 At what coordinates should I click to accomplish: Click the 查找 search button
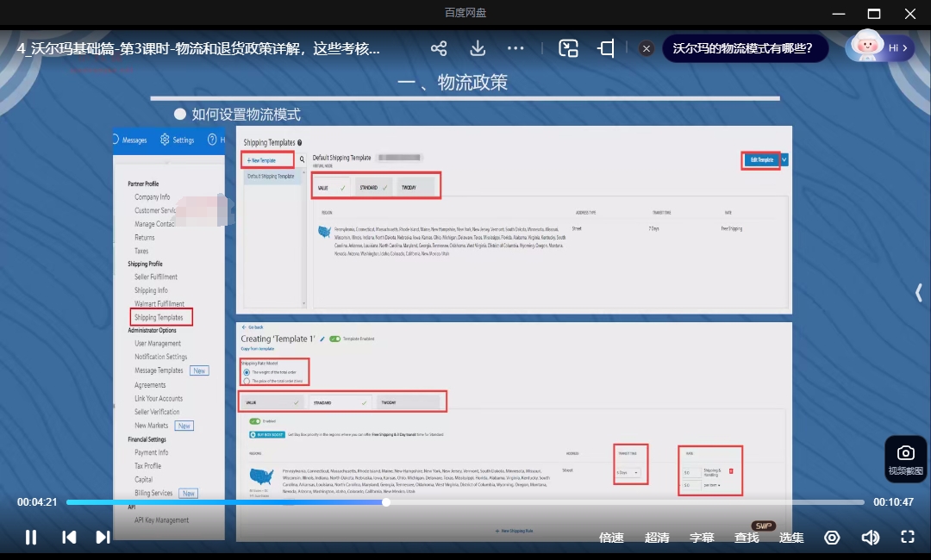747,538
